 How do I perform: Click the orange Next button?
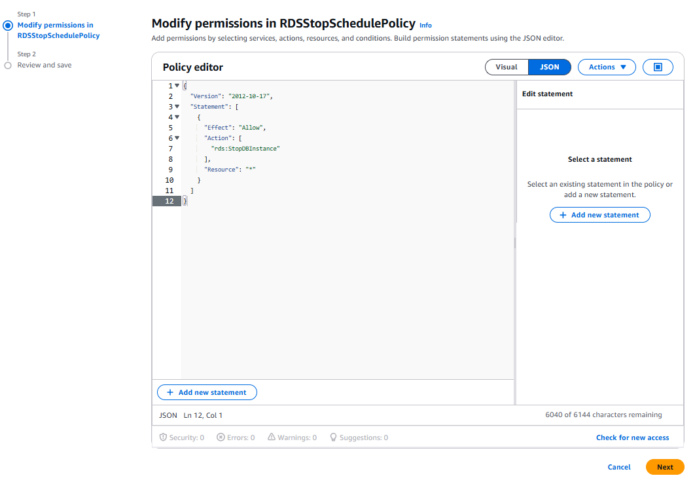pyautogui.click(x=665, y=467)
